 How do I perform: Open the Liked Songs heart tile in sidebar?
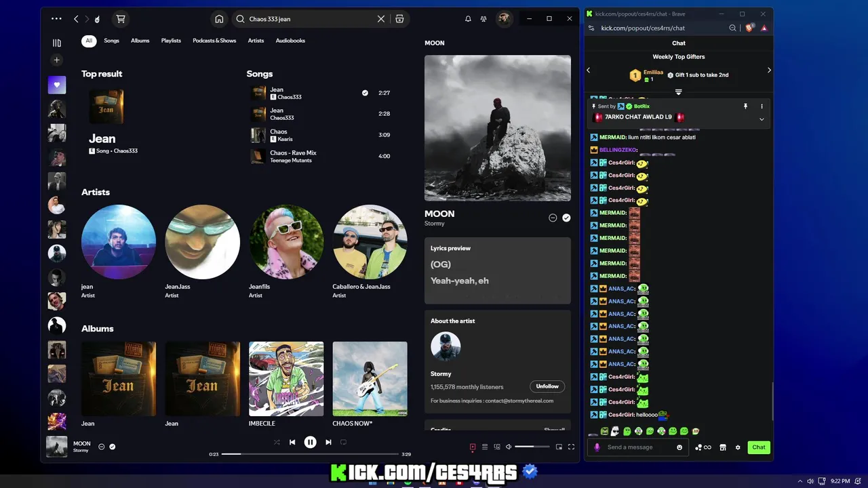[57, 85]
